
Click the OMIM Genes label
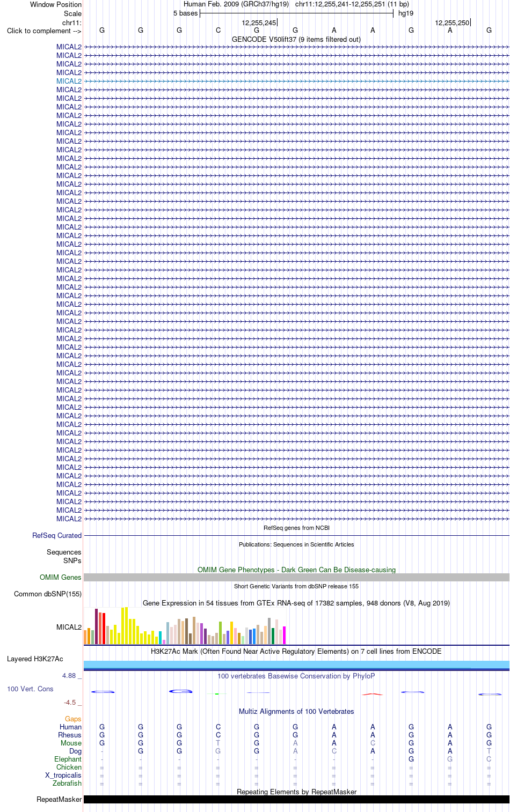tap(60, 577)
